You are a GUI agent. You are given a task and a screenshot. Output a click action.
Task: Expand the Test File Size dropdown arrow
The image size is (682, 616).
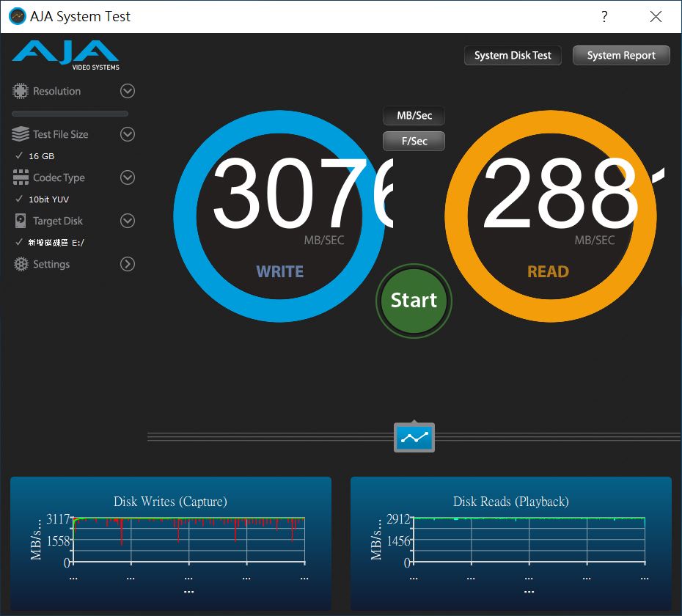(x=128, y=134)
